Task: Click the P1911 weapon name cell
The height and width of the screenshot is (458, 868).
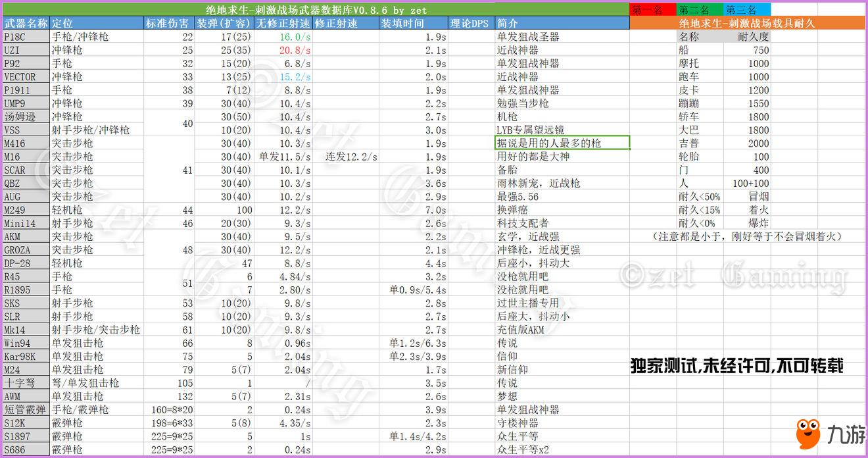Action: click(x=26, y=90)
